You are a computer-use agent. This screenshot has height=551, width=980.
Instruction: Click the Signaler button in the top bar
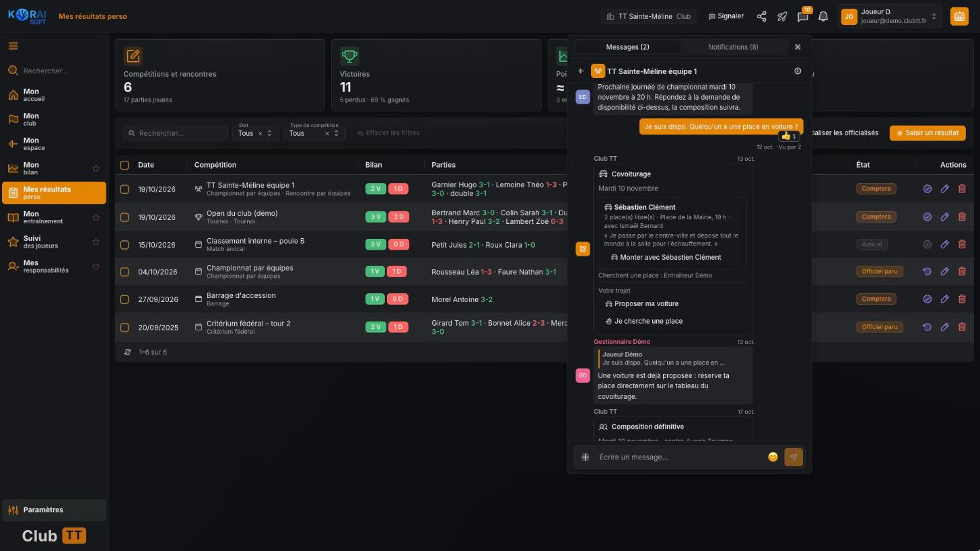click(x=726, y=16)
